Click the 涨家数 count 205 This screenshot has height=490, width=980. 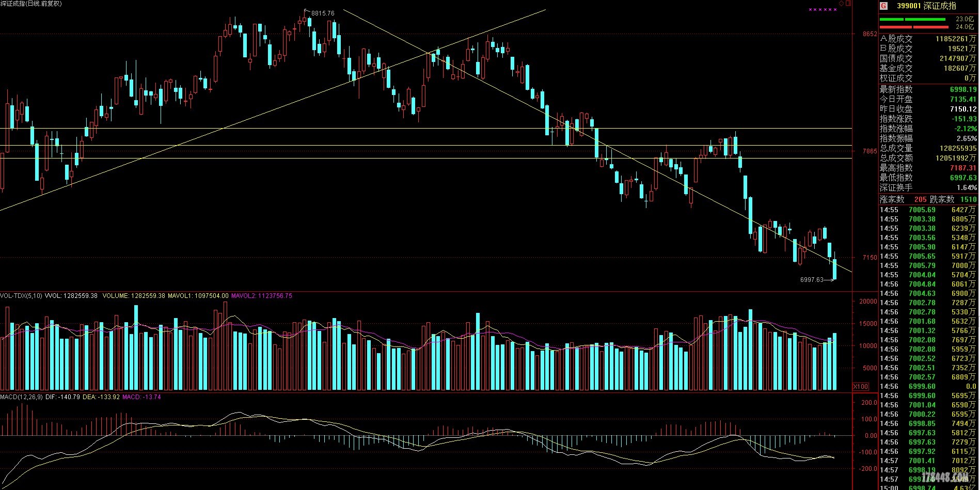[921, 199]
